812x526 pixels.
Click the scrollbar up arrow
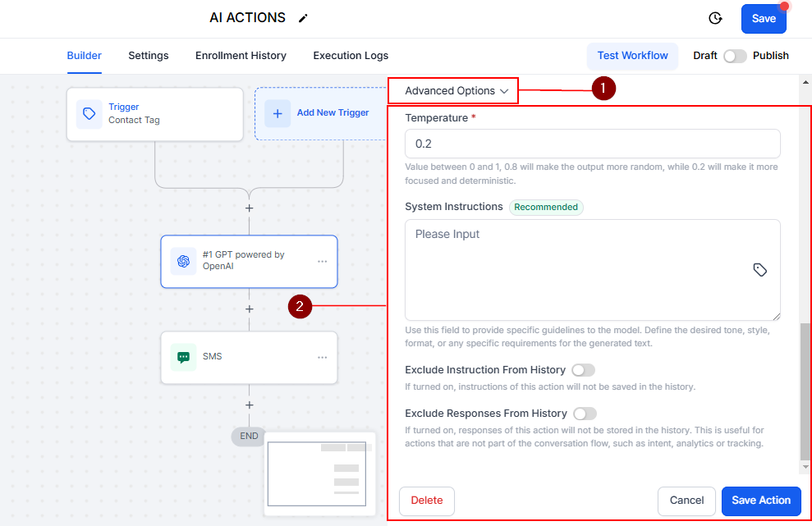click(805, 82)
